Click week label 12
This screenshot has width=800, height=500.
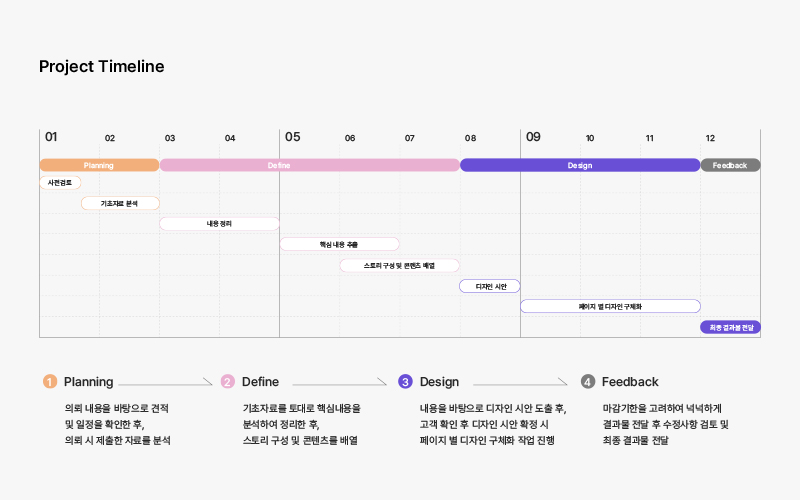click(710, 138)
